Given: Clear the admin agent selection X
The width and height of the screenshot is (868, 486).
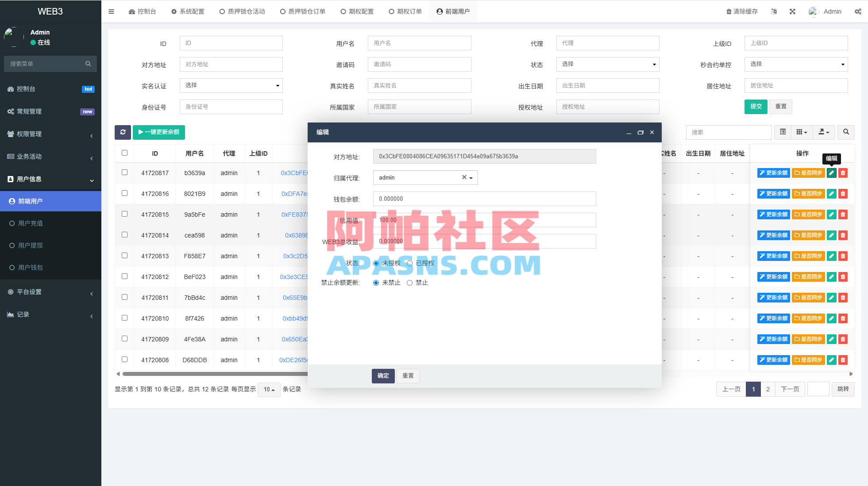Looking at the screenshot, I should coord(464,177).
